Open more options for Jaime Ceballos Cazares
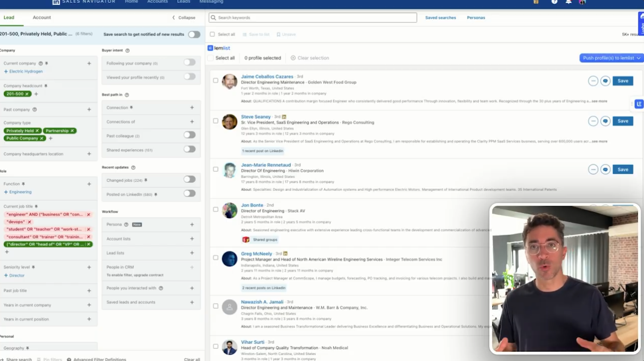 click(593, 81)
